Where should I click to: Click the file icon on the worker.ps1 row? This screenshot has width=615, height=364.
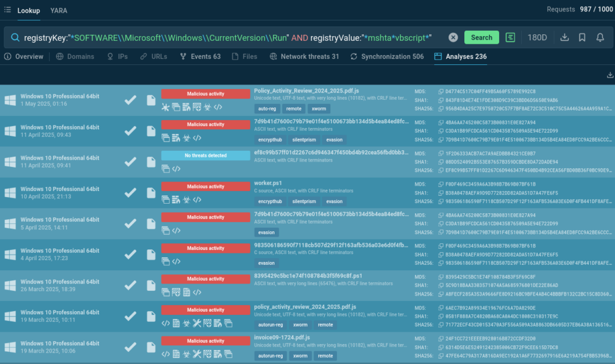pos(151,193)
